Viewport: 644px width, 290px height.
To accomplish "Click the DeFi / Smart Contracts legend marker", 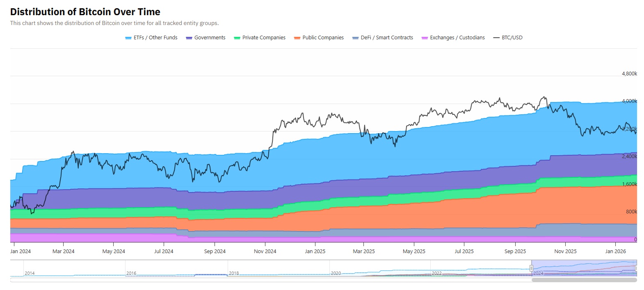I will tap(355, 38).
